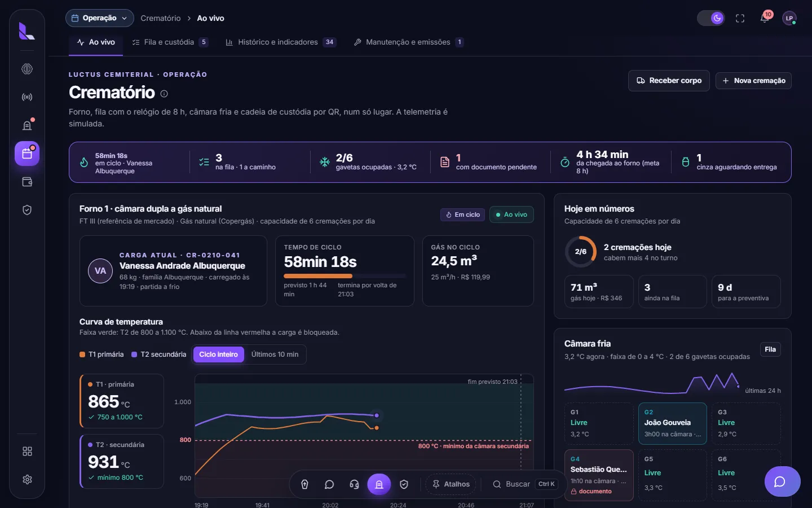Select drawer G4 Sebastião with pending documento
Image resolution: width=812 pixels, height=508 pixels.
599,475
